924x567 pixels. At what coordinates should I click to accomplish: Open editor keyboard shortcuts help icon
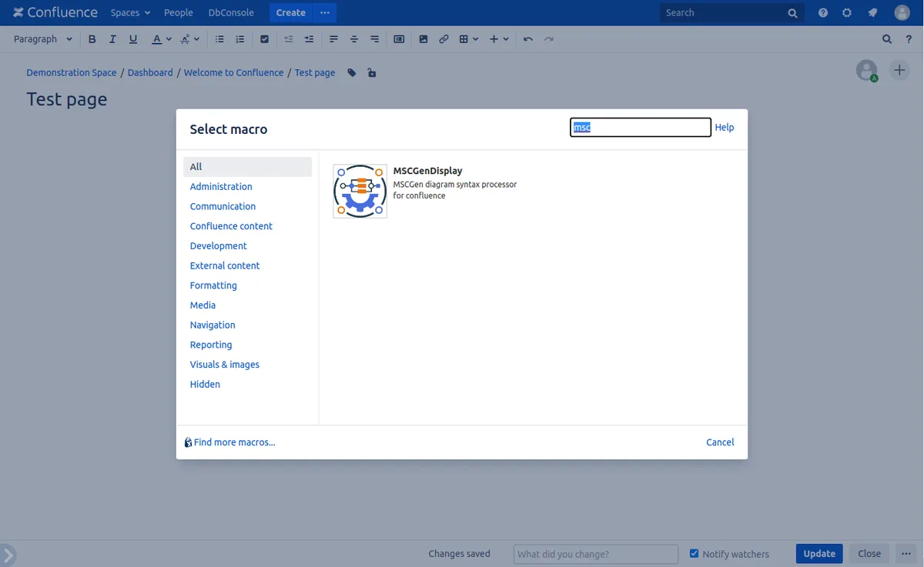(x=909, y=39)
